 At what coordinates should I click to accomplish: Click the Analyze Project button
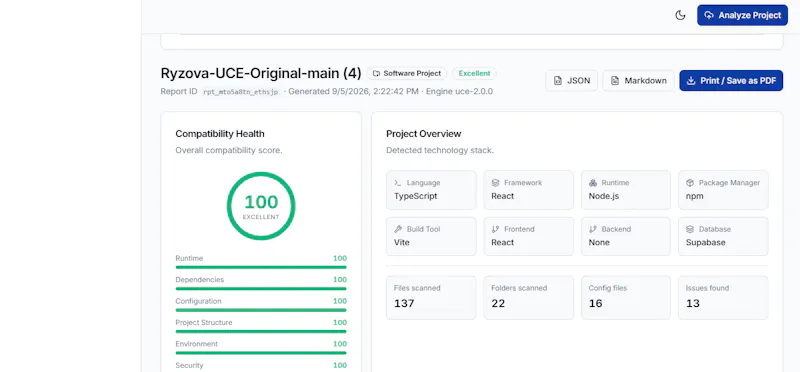coord(742,15)
